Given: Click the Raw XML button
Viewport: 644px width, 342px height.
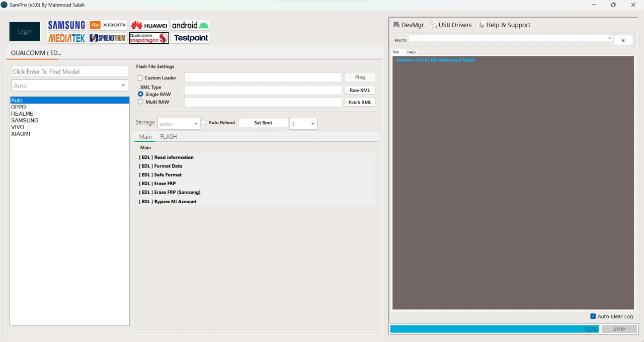Looking at the screenshot, I should tap(360, 90).
